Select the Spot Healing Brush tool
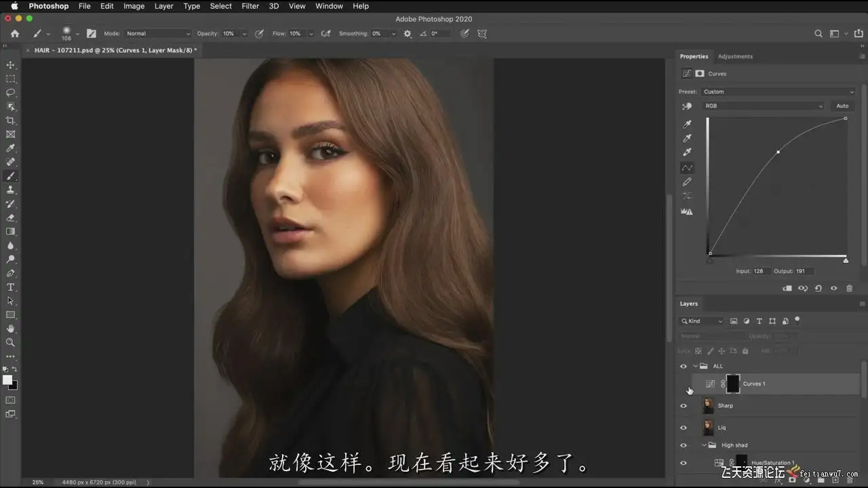This screenshot has width=868, height=488. point(11,162)
